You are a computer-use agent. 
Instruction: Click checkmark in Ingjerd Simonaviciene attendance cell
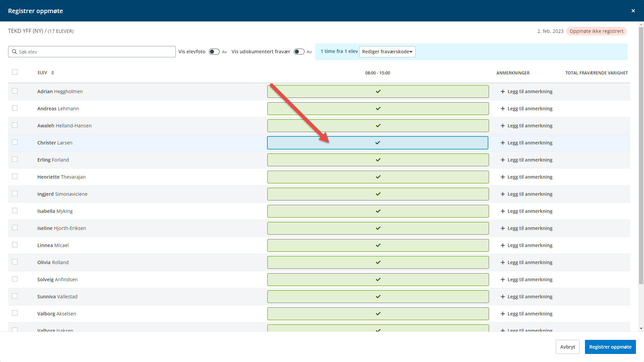point(378,194)
